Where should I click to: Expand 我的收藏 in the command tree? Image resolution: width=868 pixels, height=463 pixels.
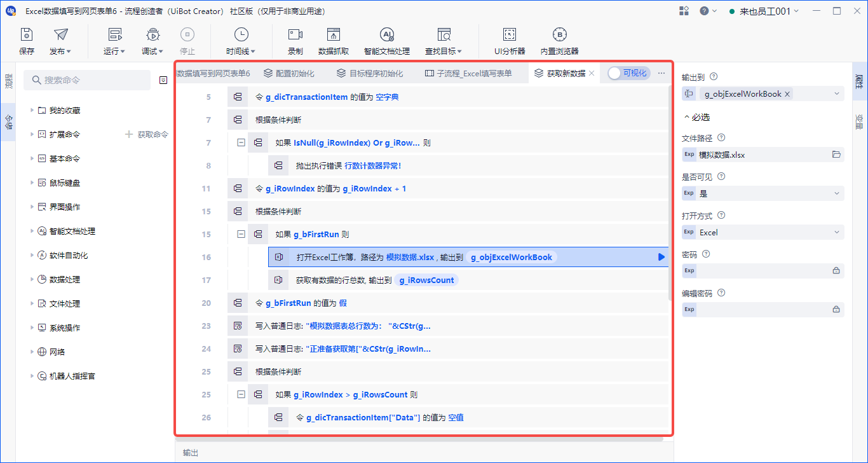tap(32, 111)
